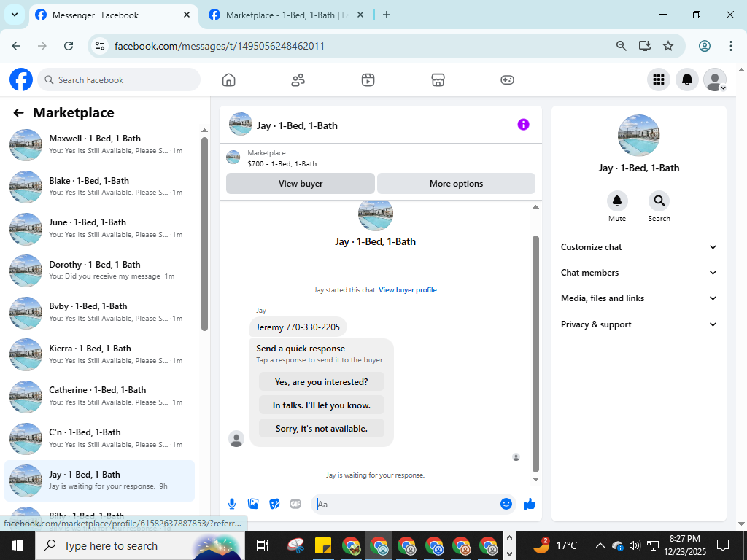Send quick reply 'Sorry, it's not available.'
The image size is (747, 560).
pyautogui.click(x=322, y=429)
